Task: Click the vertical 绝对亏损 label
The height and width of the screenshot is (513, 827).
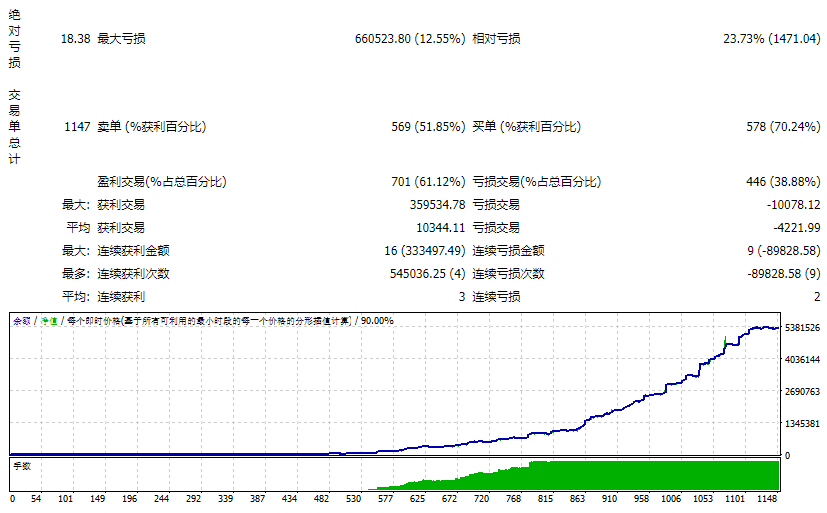Action: coord(14,38)
